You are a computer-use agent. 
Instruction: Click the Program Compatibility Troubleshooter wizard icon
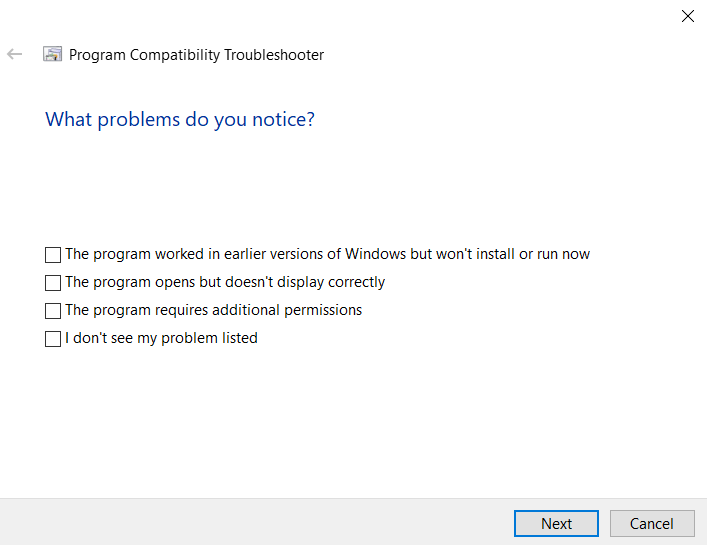coord(53,55)
